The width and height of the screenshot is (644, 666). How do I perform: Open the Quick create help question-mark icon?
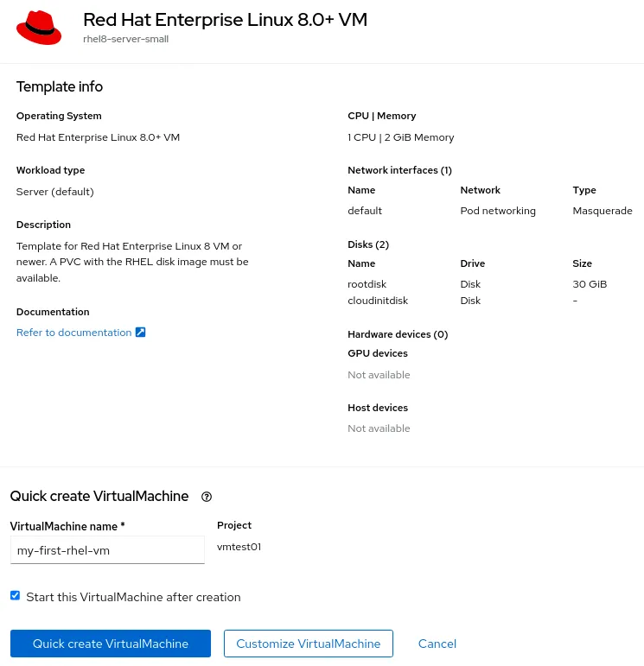point(207,497)
